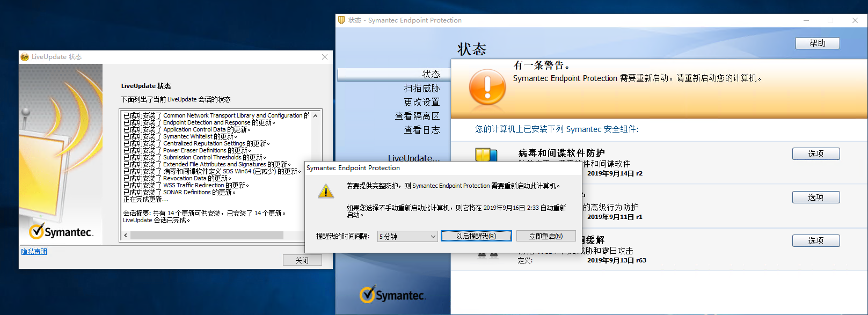Viewport: 868px width, 315px height.
Task: Click left arrow of LiveUpdate horizontal scrollbar
Action: (126, 236)
